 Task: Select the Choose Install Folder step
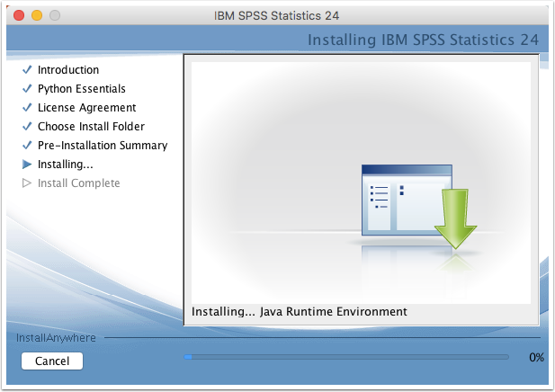[91, 126]
